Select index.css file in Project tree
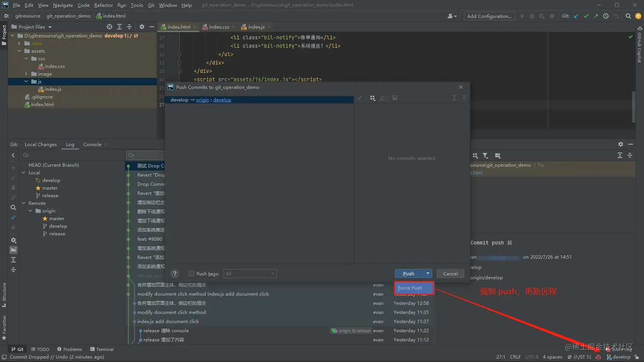The width and height of the screenshot is (644, 362). (x=55, y=66)
